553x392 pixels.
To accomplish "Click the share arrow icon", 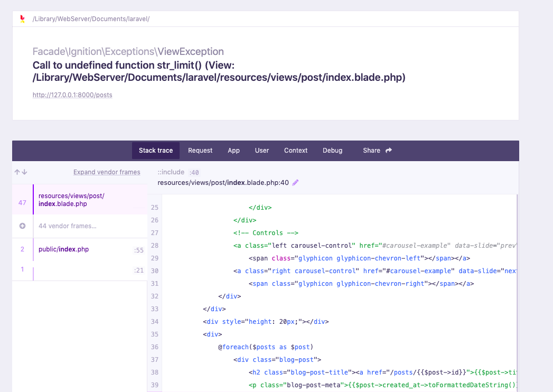I will [x=389, y=151].
